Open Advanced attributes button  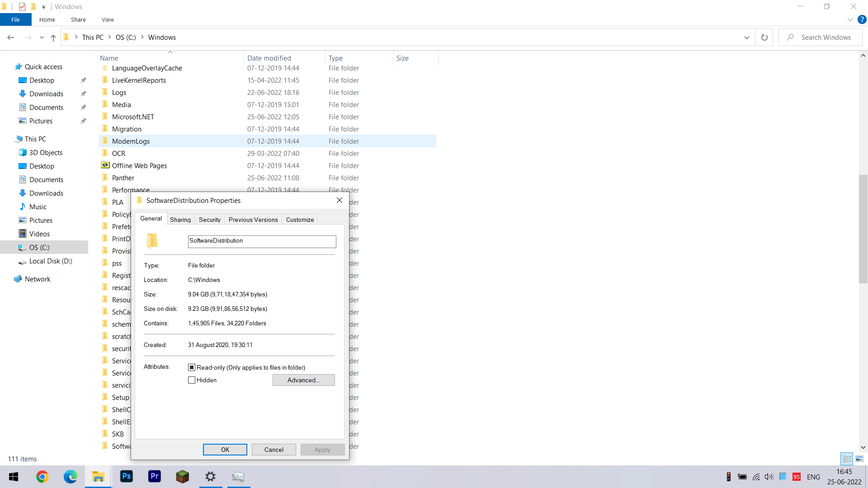pyautogui.click(x=303, y=380)
